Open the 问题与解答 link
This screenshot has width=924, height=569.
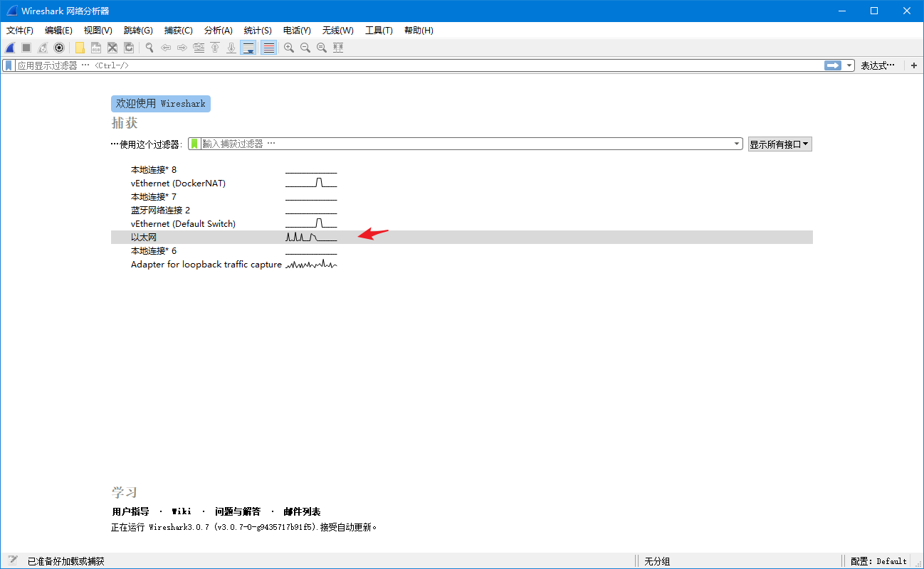click(238, 511)
